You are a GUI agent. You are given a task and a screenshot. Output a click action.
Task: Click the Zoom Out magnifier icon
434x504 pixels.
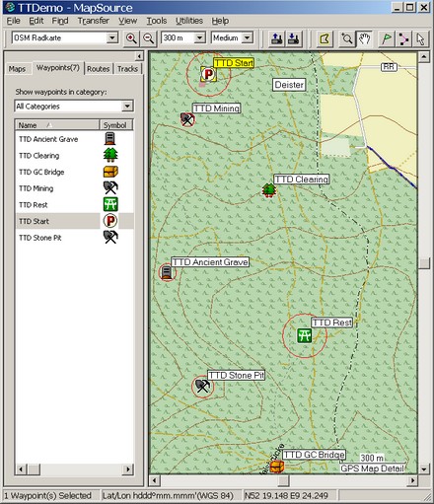[149, 38]
